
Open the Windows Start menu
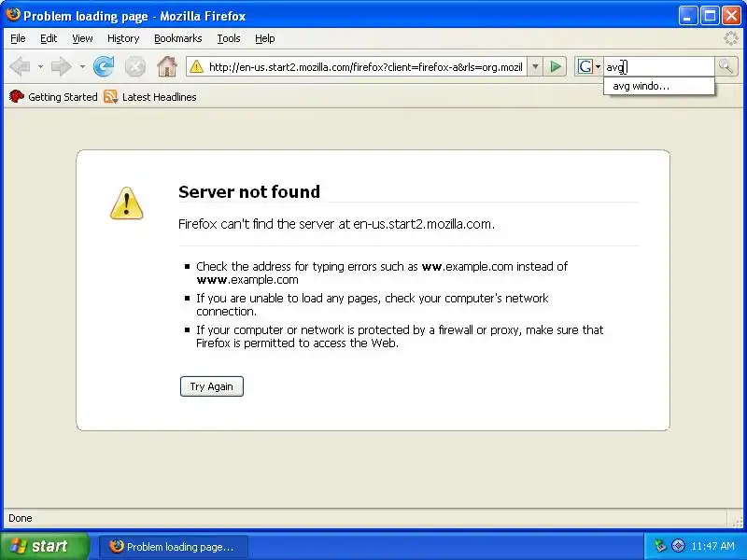pyautogui.click(x=45, y=546)
